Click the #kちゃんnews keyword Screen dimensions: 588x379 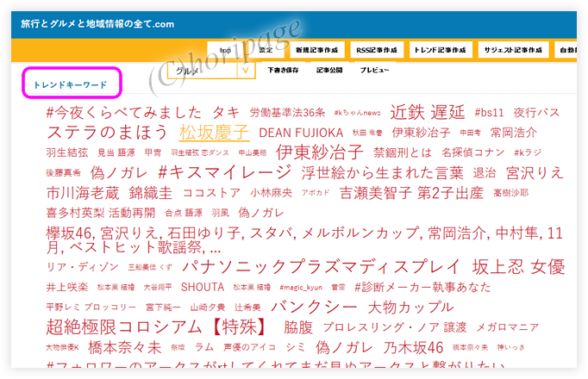(358, 113)
